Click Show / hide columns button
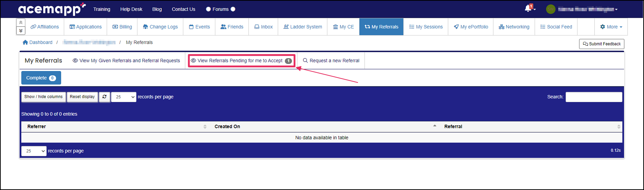Image resolution: width=644 pixels, height=190 pixels. coord(44,97)
